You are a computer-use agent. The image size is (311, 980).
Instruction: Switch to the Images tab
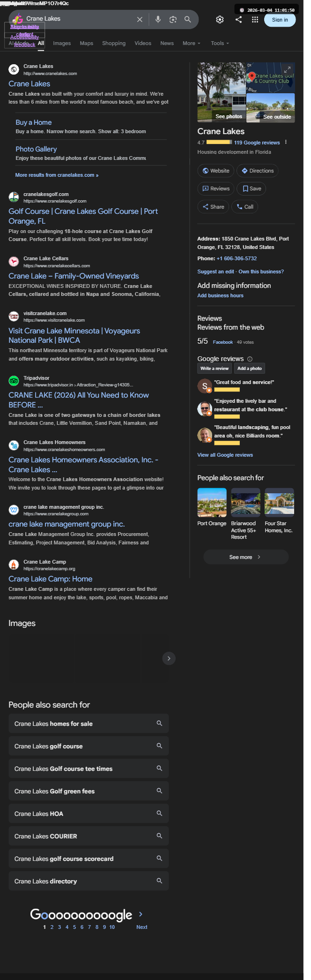click(62, 43)
